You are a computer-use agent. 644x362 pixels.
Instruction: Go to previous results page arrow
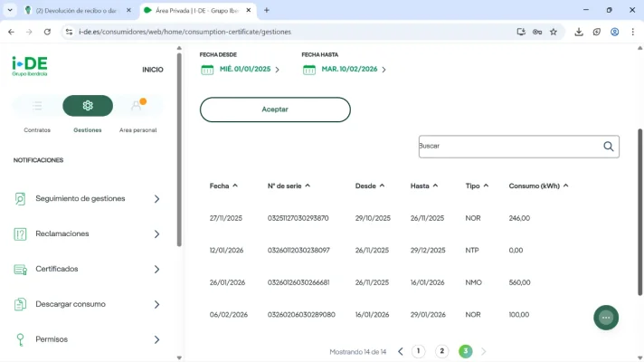[401, 351]
